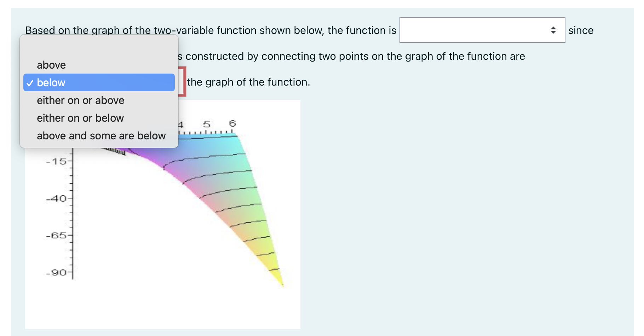The image size is (644, 336).
Task: Pick "either on or below" in the dropdown
Action: tap(80, 118)
